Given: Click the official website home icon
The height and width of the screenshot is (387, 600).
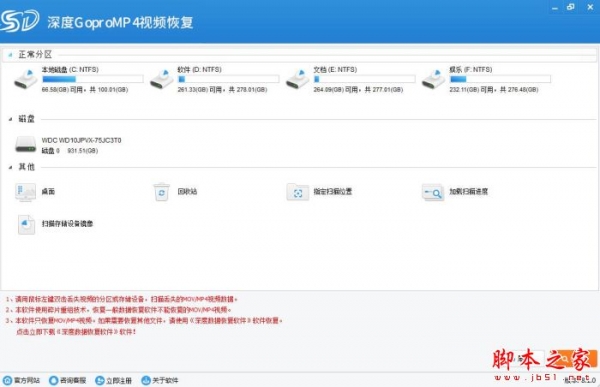Looking at the screenshot, I should [x=7, y=380].
